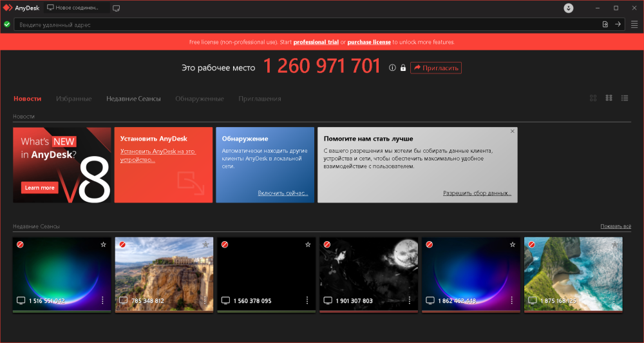Image resolution: width=644 pixels, height=343 pixels.
Task: Select the Избранные tab
Action: click(x=74, y=99)
